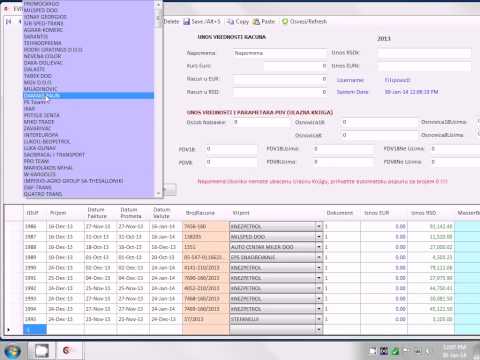Click the Paste clipboard icon
This screenshot has height=360, width=480.
[x=256, y=22]
